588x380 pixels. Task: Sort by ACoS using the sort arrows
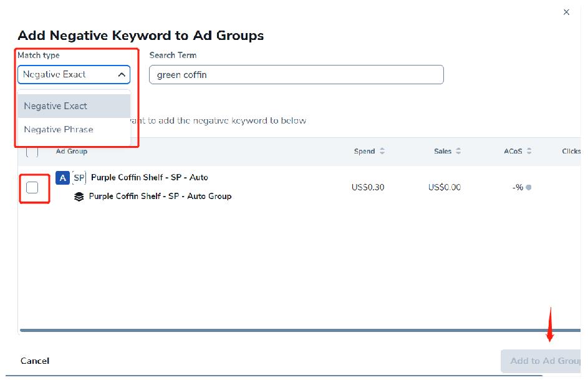coord(529,151)
